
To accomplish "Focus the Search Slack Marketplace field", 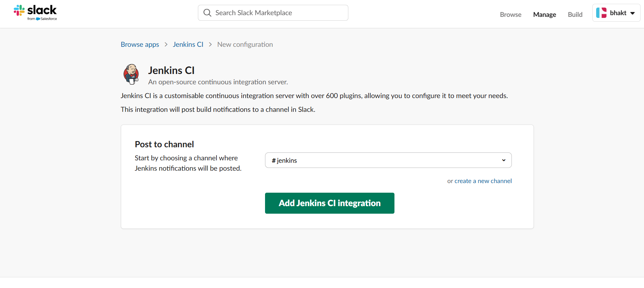I will [x=273, y=13].
